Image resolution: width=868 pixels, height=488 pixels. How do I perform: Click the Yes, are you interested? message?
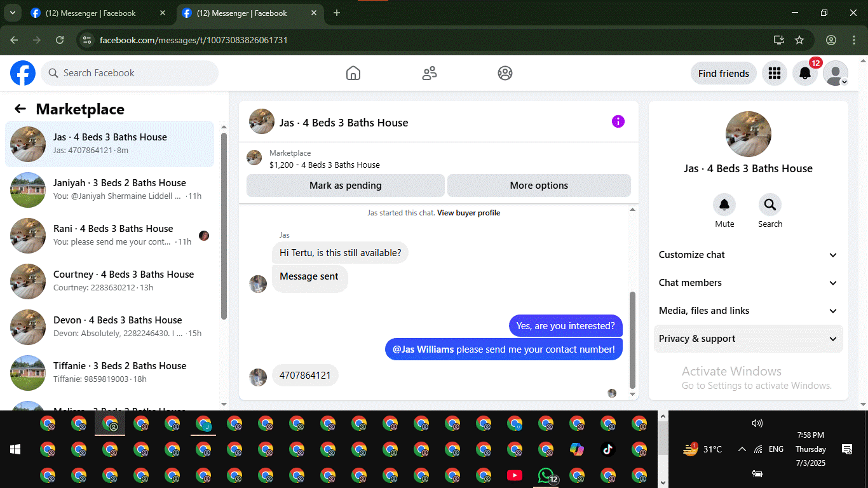566,326
